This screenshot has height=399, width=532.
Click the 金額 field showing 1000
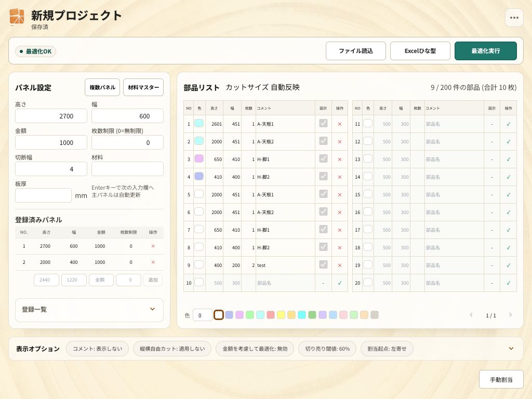(x=51, y=142)
